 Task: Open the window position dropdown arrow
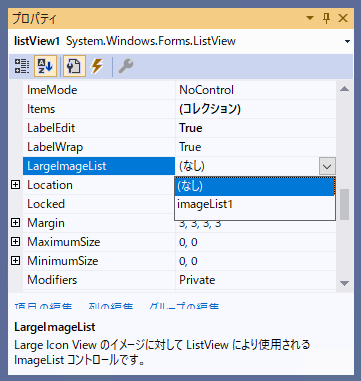[310, 18]
